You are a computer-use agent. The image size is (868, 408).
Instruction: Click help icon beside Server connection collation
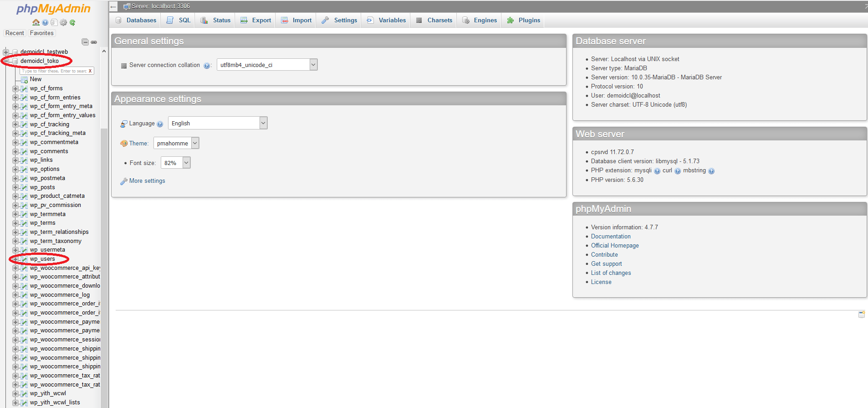coord(207,66)
